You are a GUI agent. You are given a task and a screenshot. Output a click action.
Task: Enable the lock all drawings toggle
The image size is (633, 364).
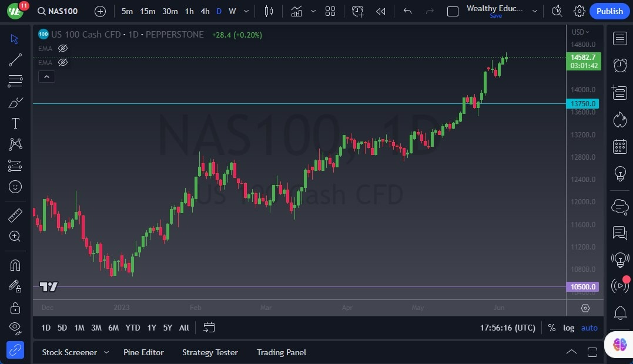(15, 307)
